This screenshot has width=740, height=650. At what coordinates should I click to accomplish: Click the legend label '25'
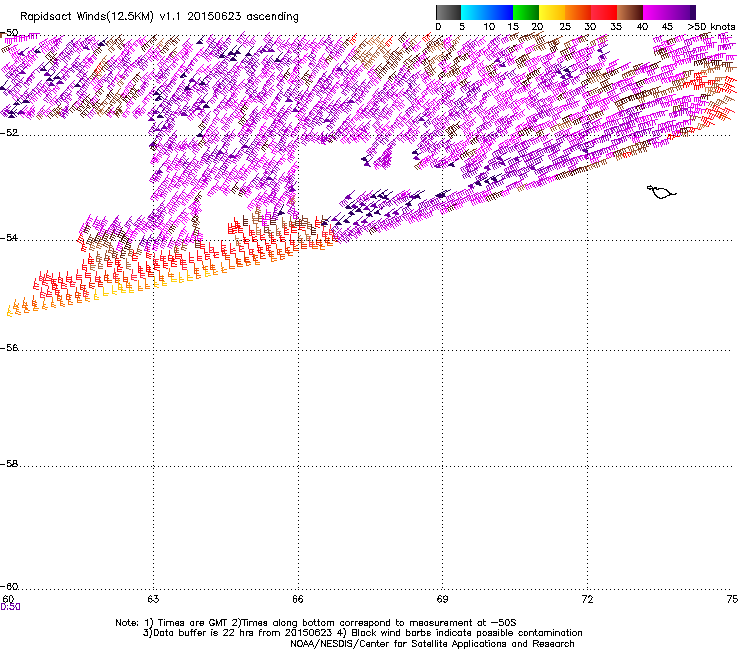pyautogui.click(x=565, y=27)
